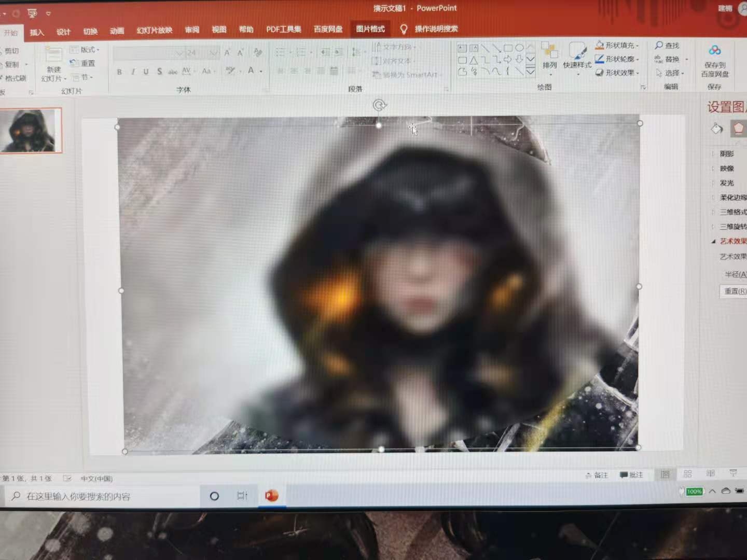Click the text shadow (S) icon
Image resolution: width=747 pixels, height=560 pixels.
[x=159, y=72]
